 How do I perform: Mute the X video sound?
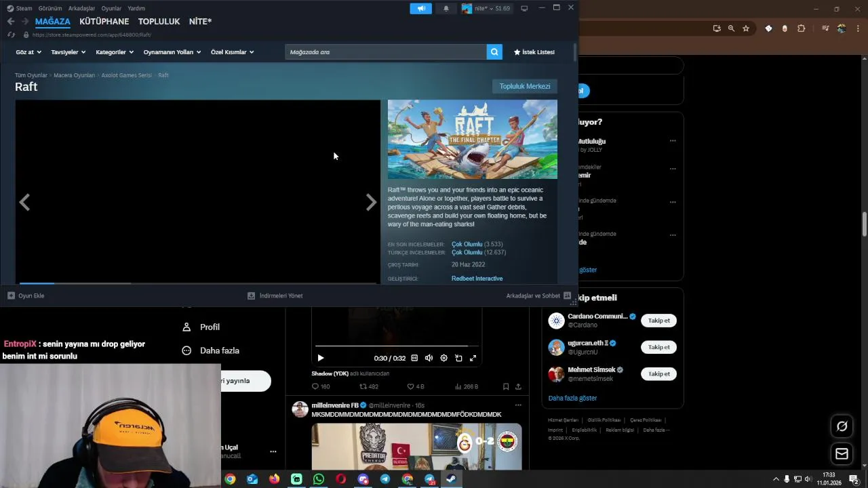429,358
